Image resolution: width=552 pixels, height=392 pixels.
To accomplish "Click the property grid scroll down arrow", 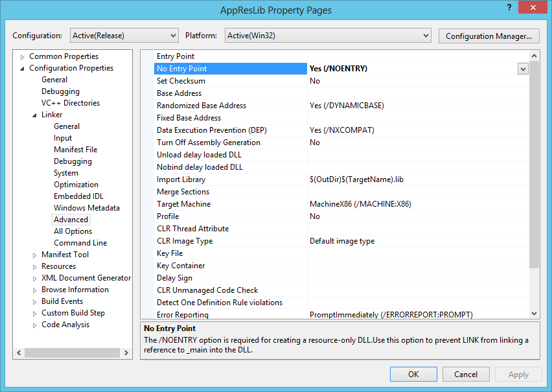I will coord(534,314).
